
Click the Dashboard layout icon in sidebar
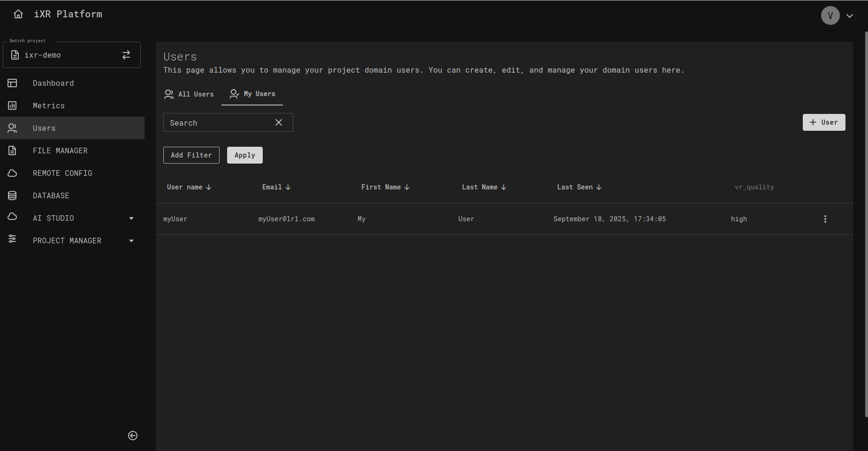pos(13,83)
